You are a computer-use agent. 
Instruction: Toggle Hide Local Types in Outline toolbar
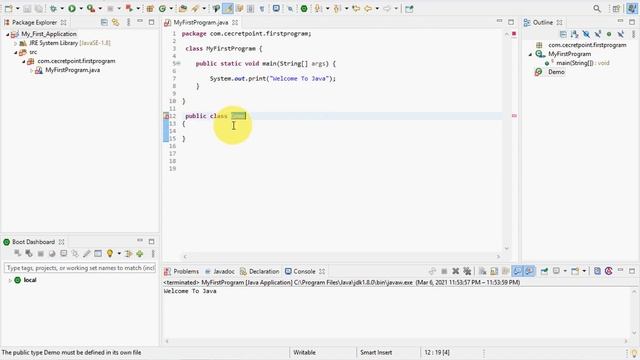(x=621, y=34)
